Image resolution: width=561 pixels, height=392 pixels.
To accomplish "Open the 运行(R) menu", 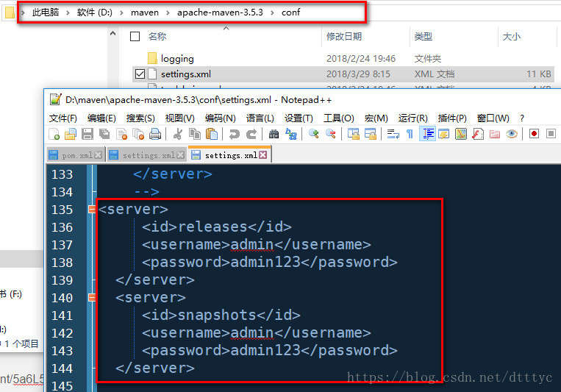I will pyautogui.click(x=413, y=118).
